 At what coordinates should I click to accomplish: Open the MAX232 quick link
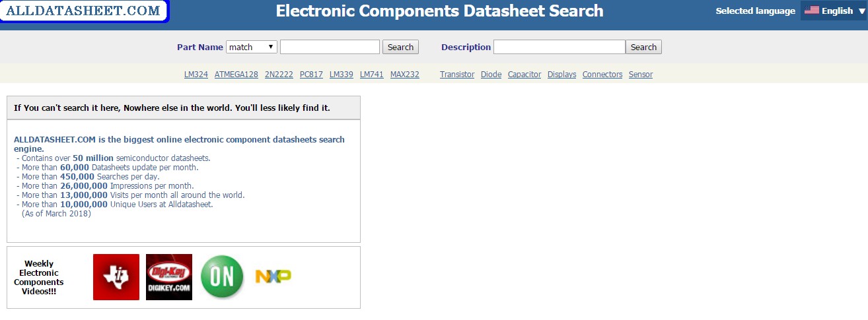click(x=405, y=75)
